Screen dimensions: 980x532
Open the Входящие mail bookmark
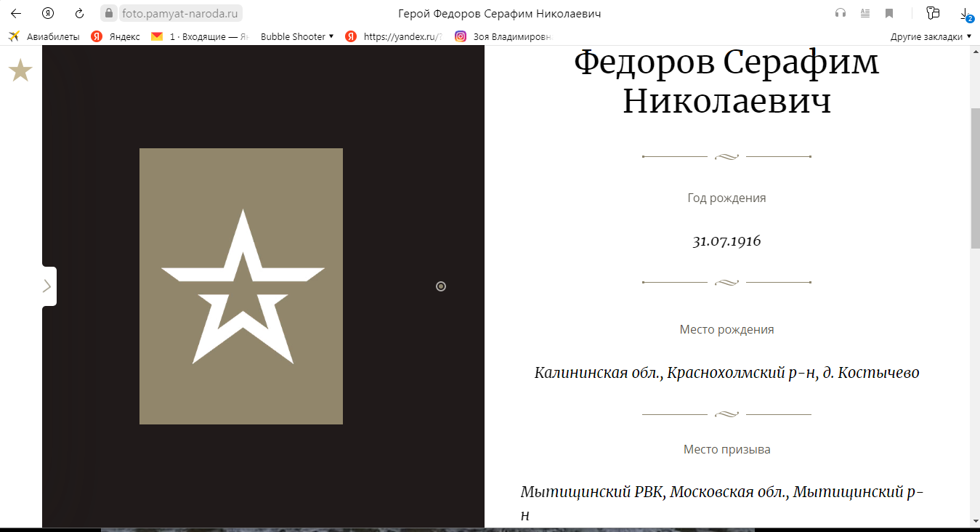tap(203, 36)
